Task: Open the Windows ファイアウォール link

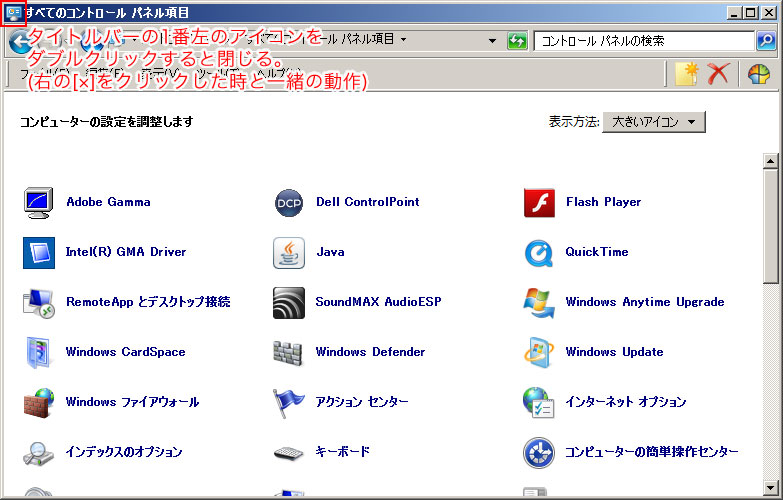Action: pos(132,402)
